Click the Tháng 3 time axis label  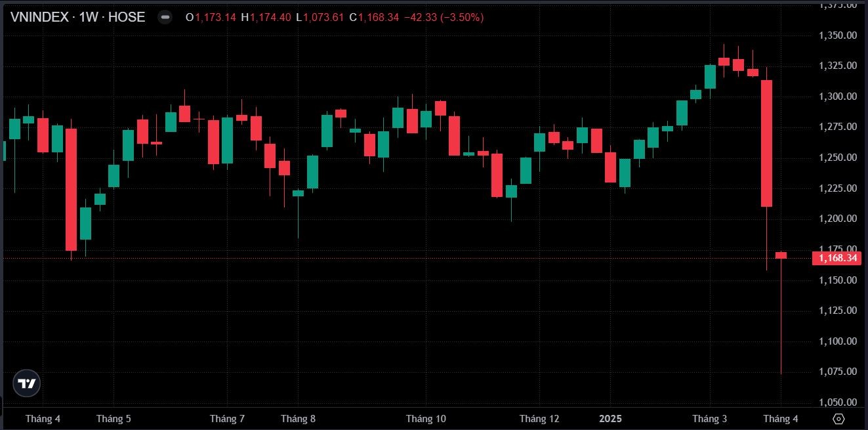(x=709, y=418)
